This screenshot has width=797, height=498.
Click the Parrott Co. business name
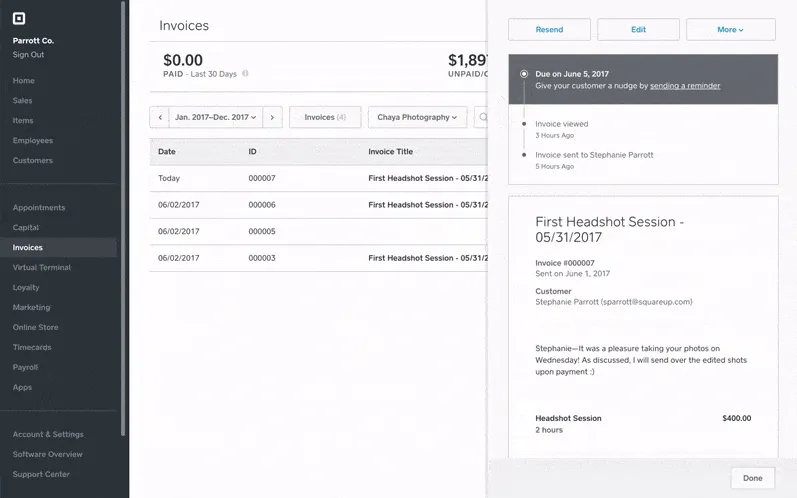(x=33, y=41)
